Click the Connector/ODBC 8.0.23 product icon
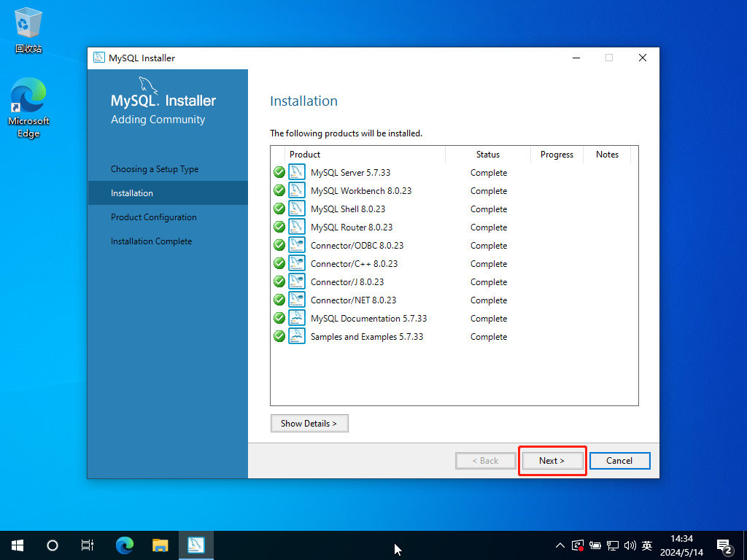747x560 pixels. click(297, 246)
